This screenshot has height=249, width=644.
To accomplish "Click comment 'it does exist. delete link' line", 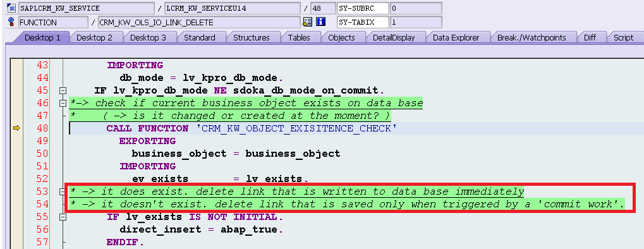I will pyautogui.click(x=296, y=191).
